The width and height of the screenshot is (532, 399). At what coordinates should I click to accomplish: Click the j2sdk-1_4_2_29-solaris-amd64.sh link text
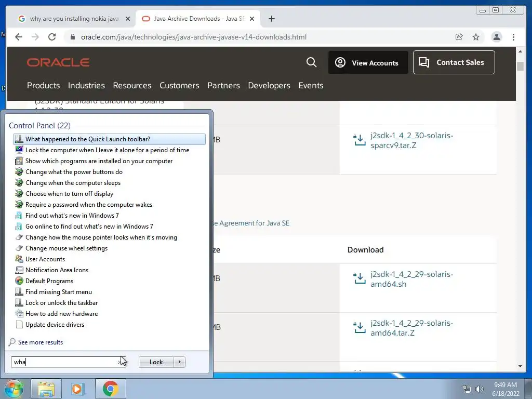(411, 279)
